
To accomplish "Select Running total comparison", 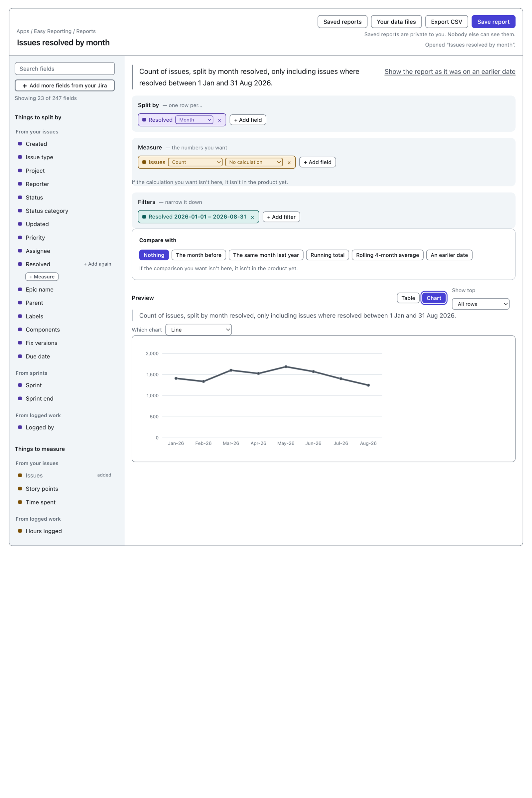I will (x=328, y=255).
